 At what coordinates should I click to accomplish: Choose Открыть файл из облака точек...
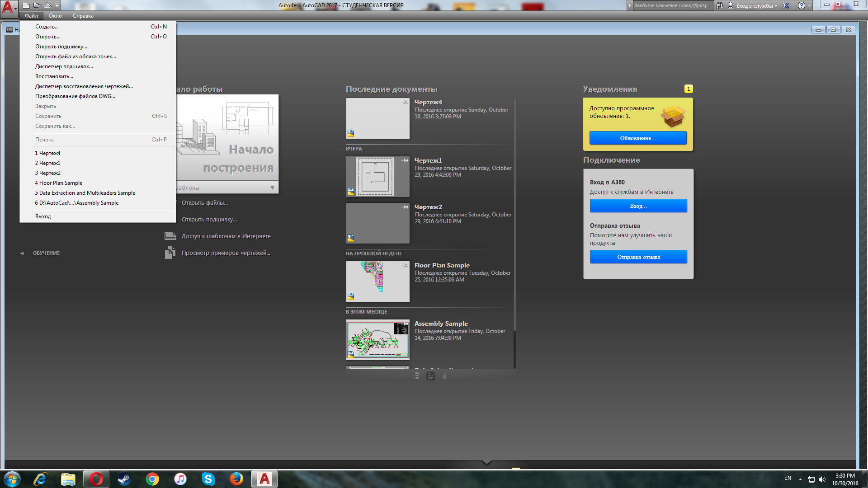click(98, 56)
